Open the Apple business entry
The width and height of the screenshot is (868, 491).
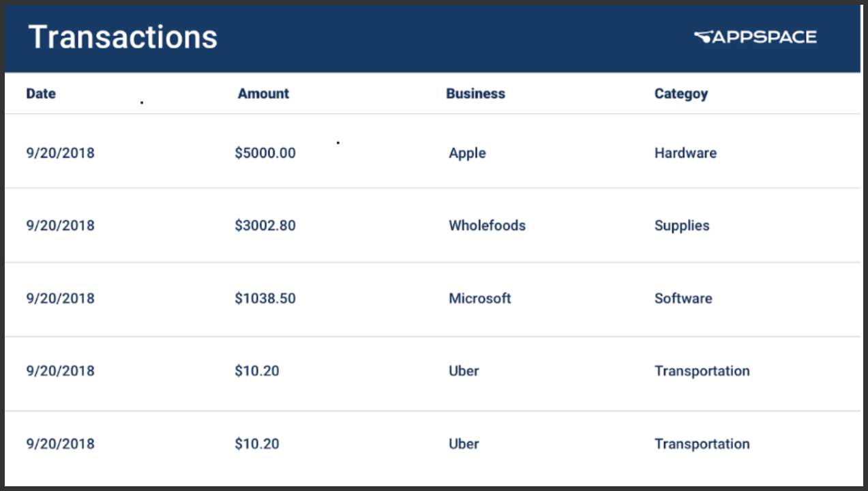pos(467,153)
